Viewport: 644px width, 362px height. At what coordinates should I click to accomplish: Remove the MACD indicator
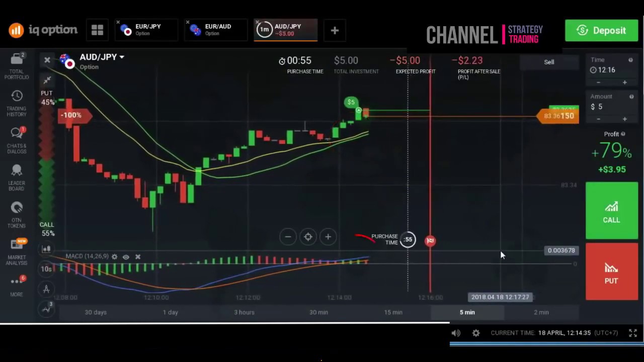[x=138, y=257]
